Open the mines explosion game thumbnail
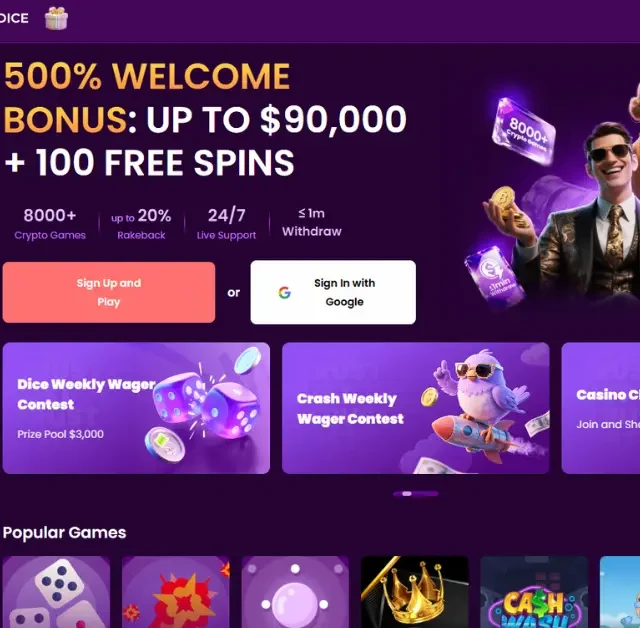This screenshot has height=628, width=640. 176,592
